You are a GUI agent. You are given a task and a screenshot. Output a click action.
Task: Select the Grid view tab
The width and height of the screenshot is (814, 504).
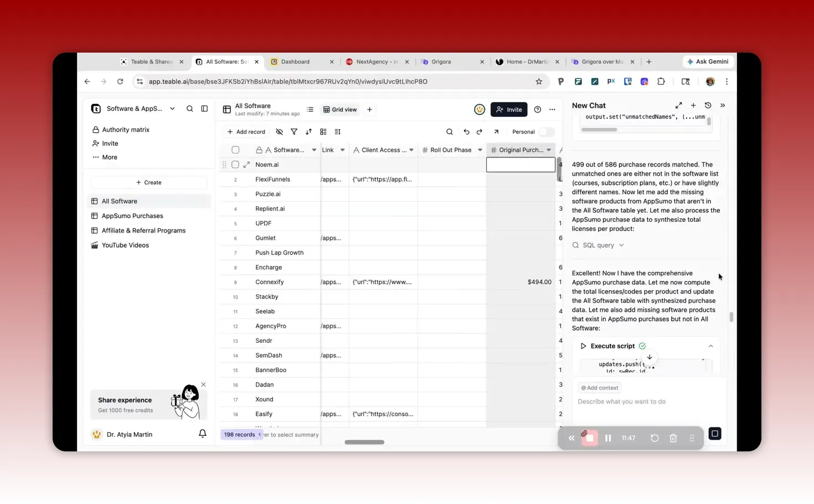[340, 110]
